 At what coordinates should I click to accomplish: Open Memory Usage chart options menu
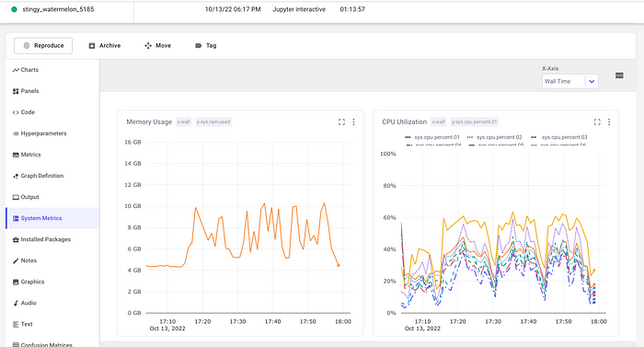point(353,122)
